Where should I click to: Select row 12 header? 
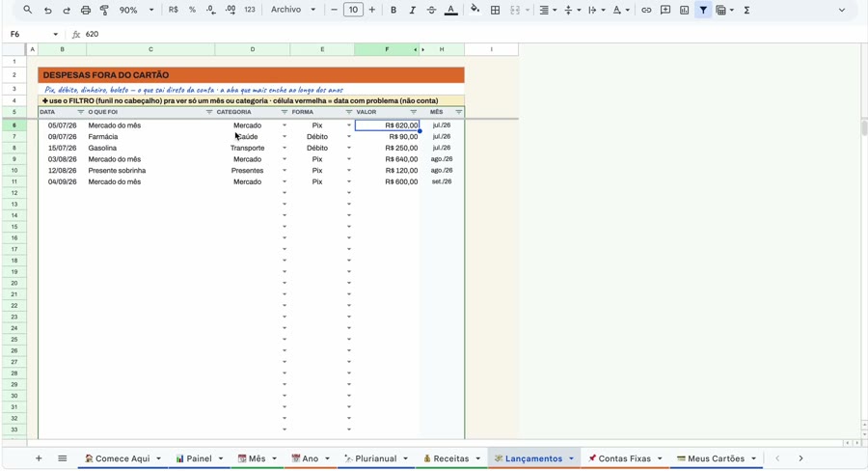point(14,193)
